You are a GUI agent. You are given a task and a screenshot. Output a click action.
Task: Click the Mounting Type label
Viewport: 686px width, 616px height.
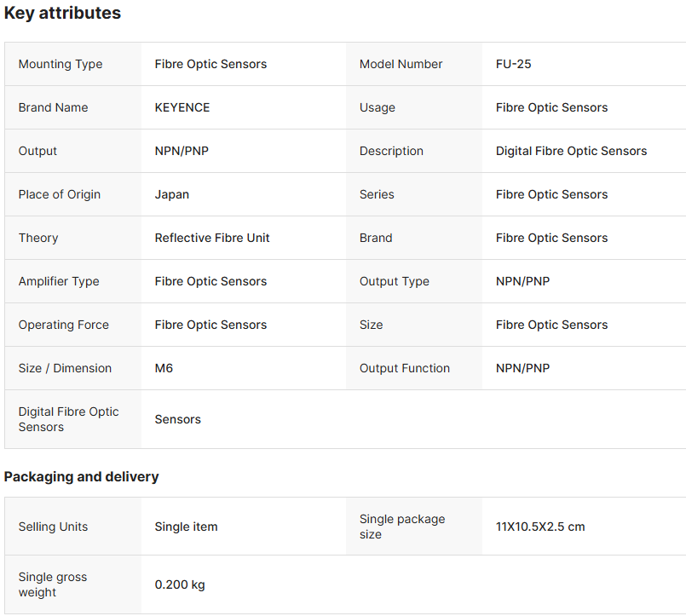point(60,64)
